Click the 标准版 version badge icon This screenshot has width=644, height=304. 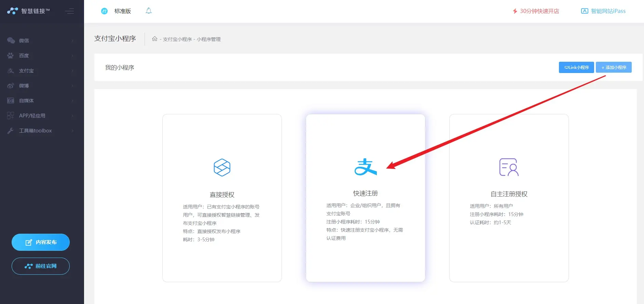105,11
